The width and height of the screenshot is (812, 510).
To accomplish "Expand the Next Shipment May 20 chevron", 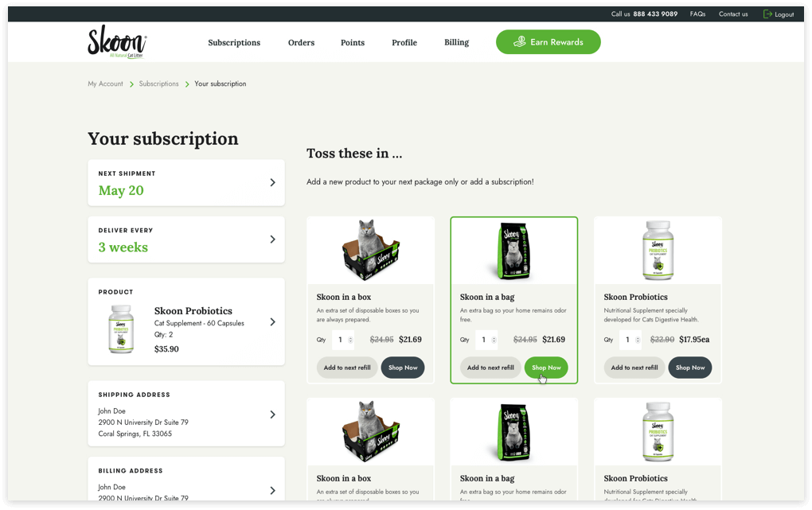I will (x=272, y=183).
